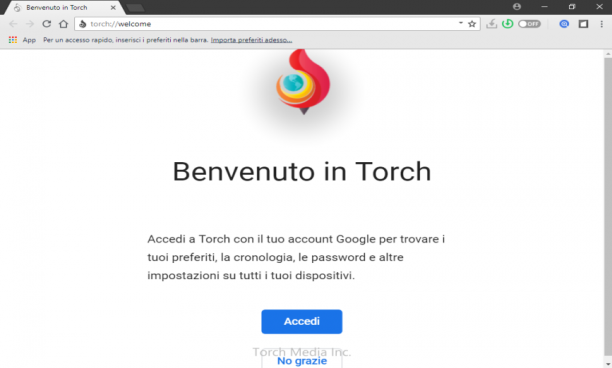Open a new tab
This screenshot has height=368, width=612.
point(135,8)
